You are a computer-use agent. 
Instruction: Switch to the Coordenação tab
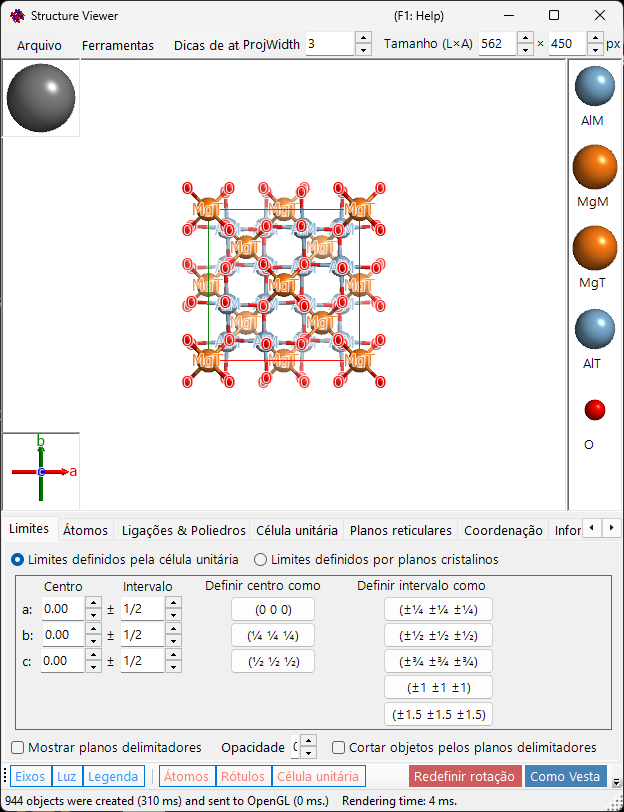coord(503,530)
